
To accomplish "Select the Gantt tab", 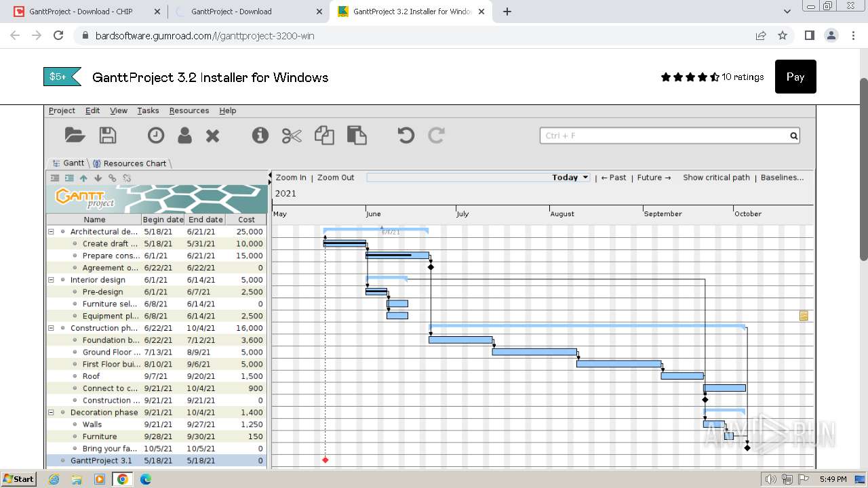I will [x=68, y=163].
